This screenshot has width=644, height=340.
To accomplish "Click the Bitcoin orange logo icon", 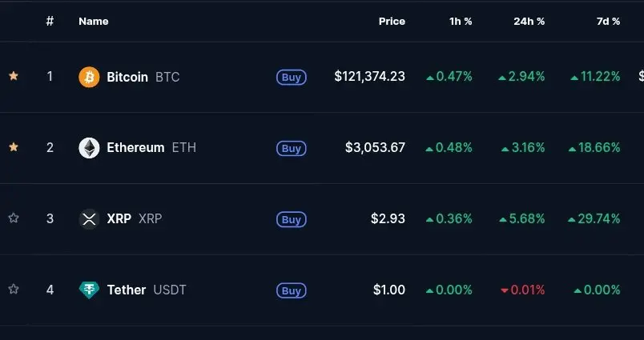I will [x=89, y=77].
